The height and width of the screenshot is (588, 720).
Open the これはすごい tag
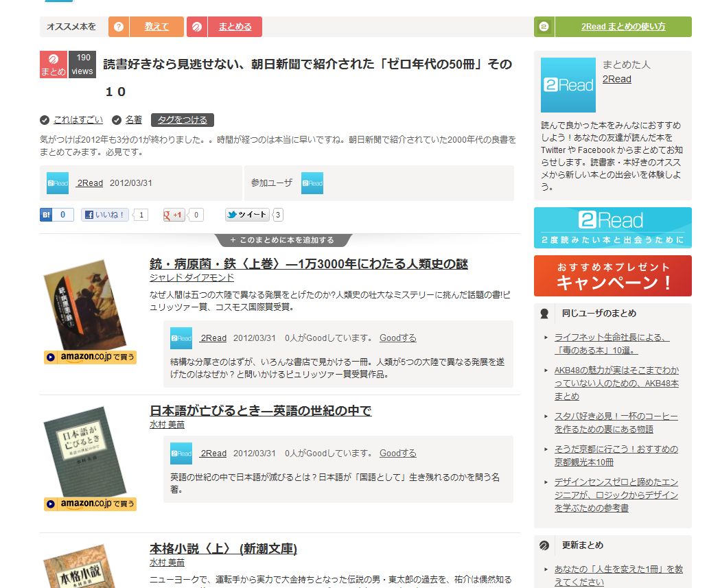pyautogui.click(x=78, y=120)
